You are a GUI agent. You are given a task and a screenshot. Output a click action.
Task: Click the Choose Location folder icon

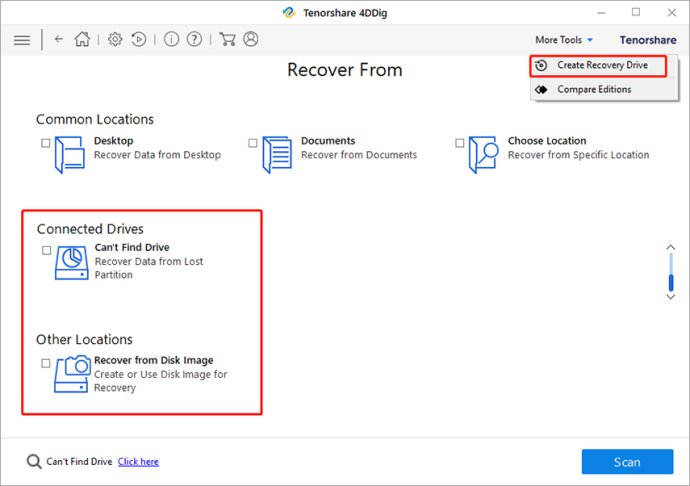click(484, 155)
